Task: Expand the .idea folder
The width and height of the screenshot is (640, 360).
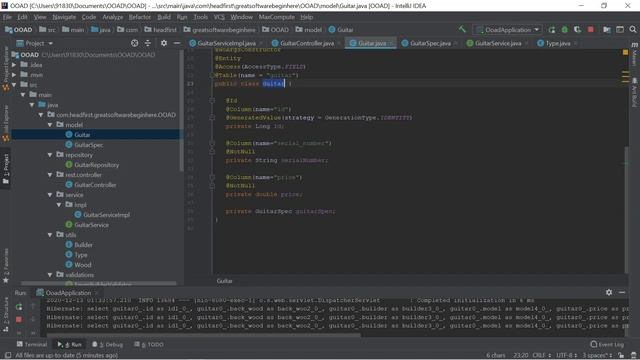Action: [14, 65]
